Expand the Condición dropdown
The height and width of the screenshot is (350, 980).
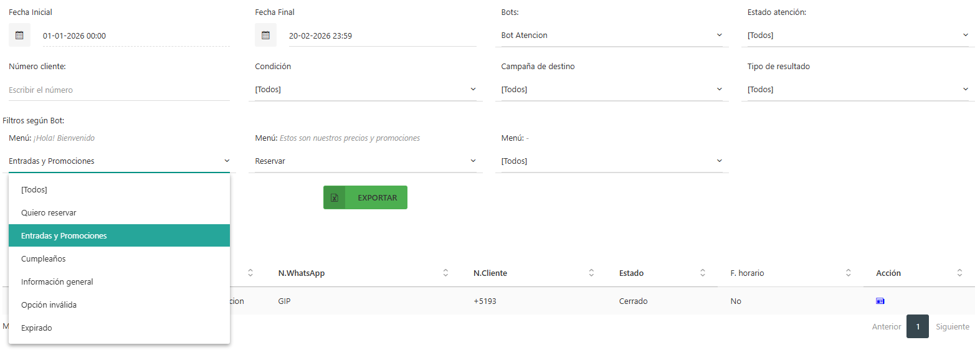point(366,90)
